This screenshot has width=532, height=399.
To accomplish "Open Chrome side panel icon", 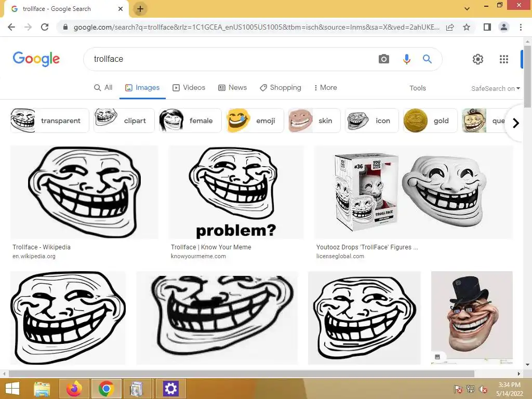I will pos(487,27).
